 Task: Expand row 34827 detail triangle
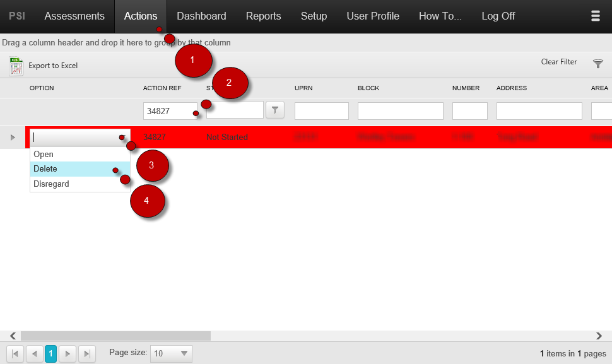(13, 138)
